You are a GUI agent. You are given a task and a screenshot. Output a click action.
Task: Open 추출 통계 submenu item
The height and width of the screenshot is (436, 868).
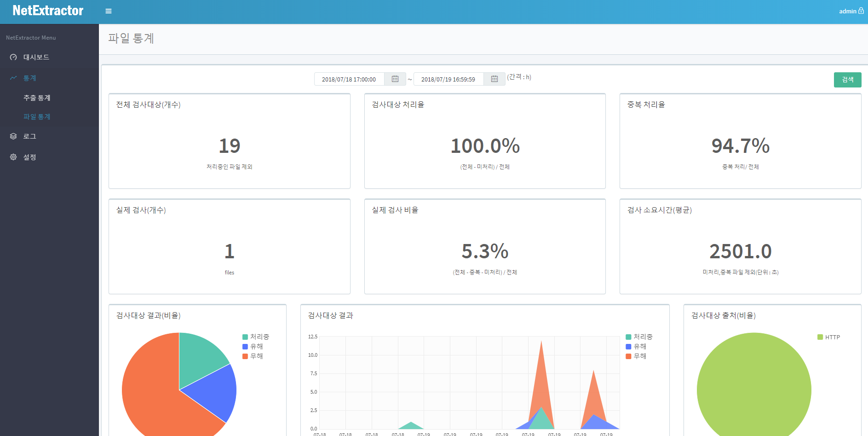pos(37,98)
